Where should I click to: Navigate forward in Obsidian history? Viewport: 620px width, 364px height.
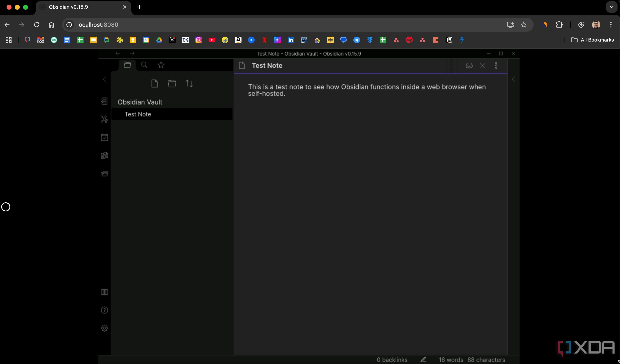132,53
